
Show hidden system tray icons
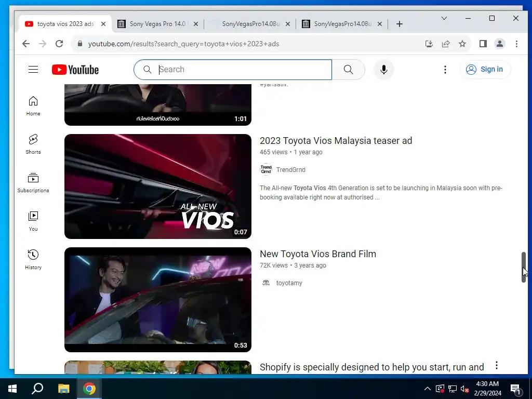coord(428,389)
